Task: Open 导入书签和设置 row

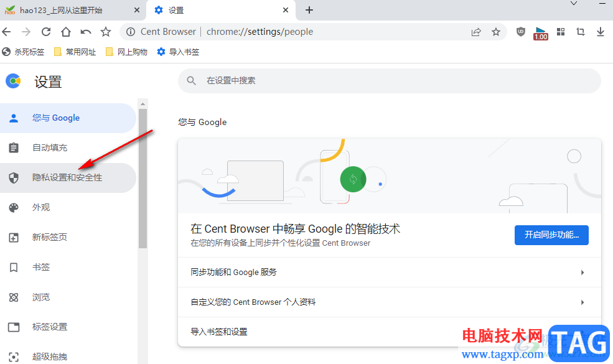Action: click(390, 332)
